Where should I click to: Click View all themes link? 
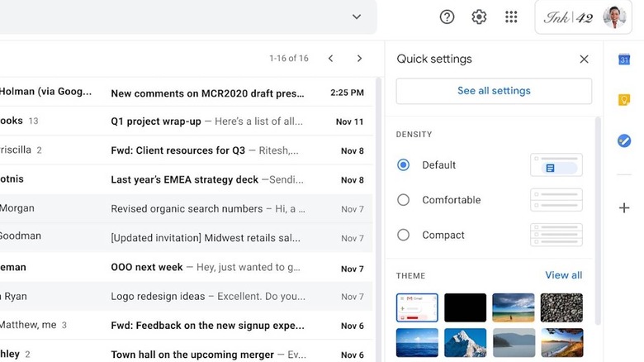[563, 275]
